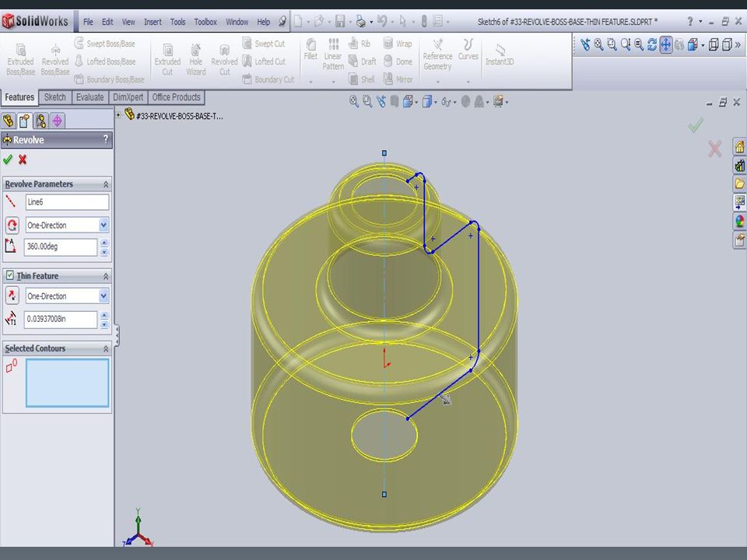Viewport: 747px width, 560px height.
Task: Click graphics area red cancel X
Action: point(714,149)
